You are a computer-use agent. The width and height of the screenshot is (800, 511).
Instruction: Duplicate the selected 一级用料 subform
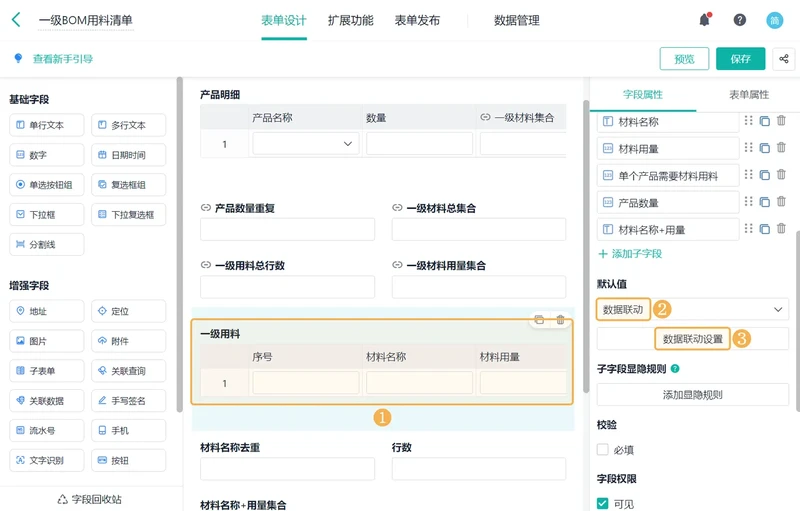pyautogui.click(x=539, y=320)
